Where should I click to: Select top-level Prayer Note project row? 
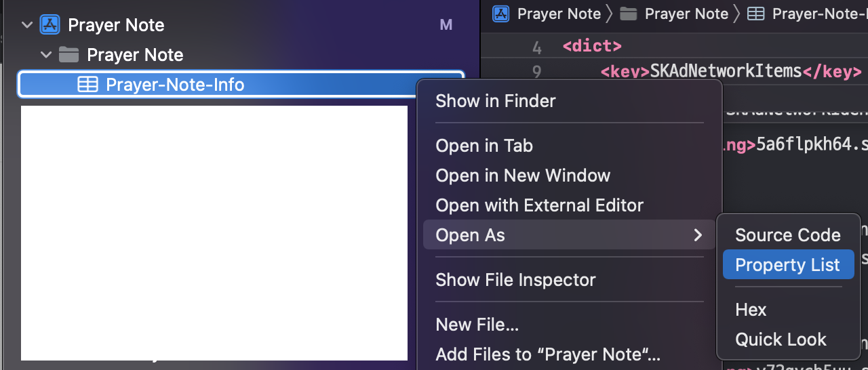[241, 25]
